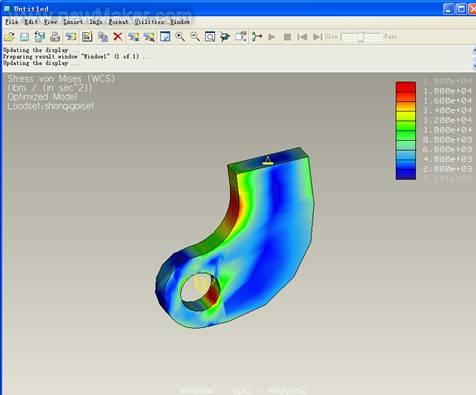The width and height of the screenshot is (476, 395).
Task: Step animation forward one frame
Action: pos(317,37)
